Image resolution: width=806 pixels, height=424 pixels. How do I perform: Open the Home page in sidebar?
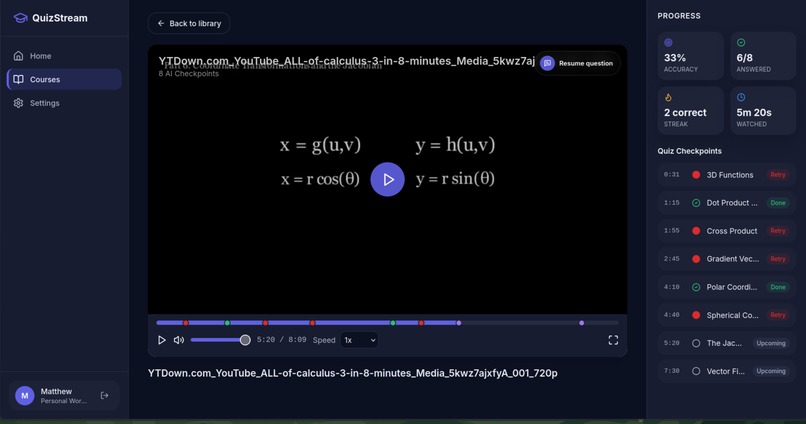pos(64,56)
